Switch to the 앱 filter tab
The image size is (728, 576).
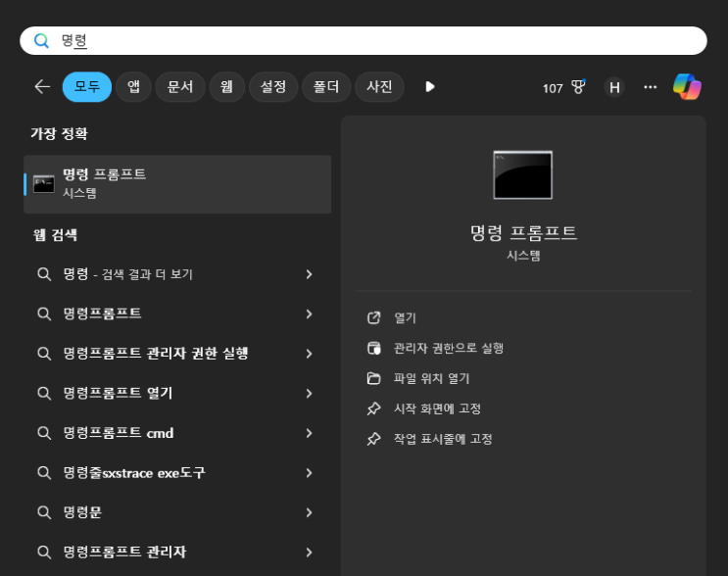(x=133, y=87)
